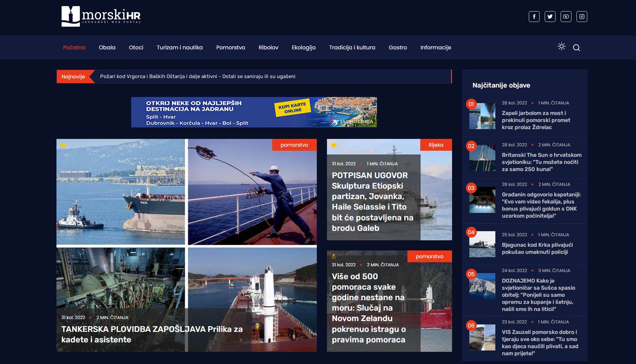Click the morski HR site logo

101,17
